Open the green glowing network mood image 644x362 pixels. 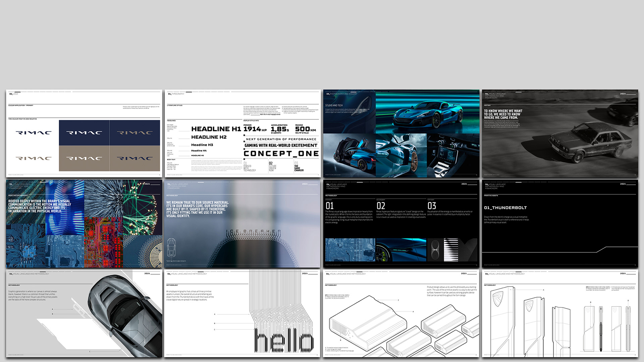point(143,207)
